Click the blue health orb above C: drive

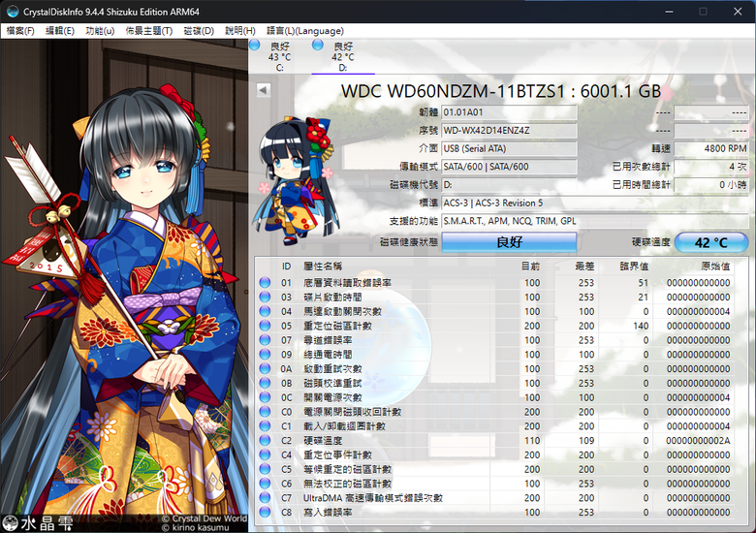(255, 46)
